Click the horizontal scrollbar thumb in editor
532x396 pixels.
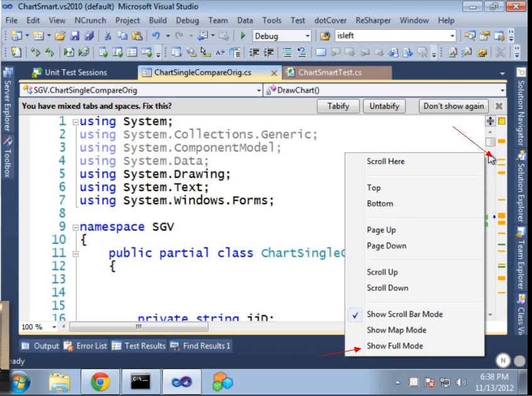(138, 327)
